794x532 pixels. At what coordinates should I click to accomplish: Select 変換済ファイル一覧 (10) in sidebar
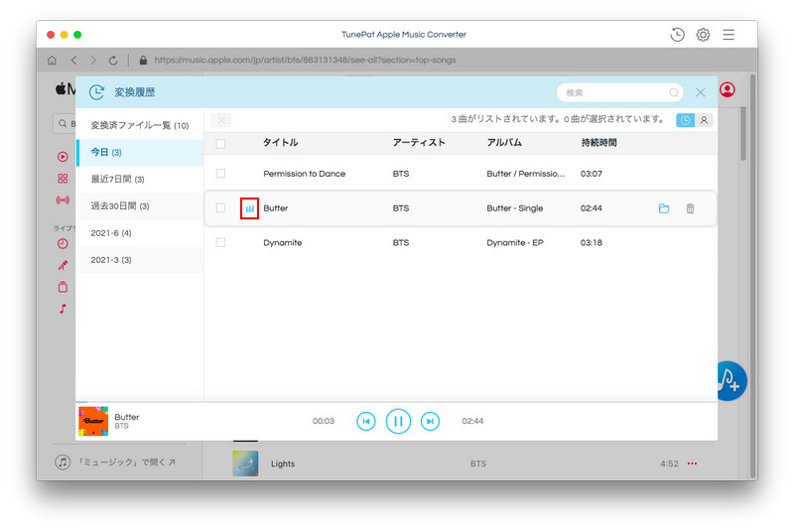point(140,125)
